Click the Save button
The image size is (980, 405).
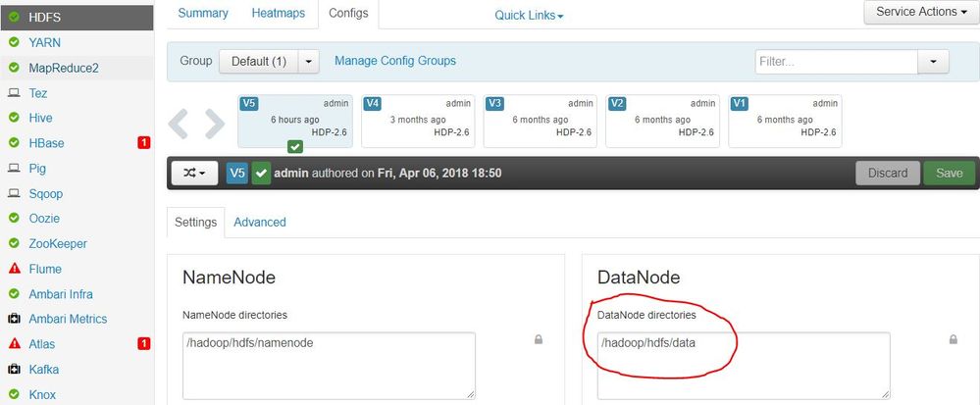(x=949, y=173)
